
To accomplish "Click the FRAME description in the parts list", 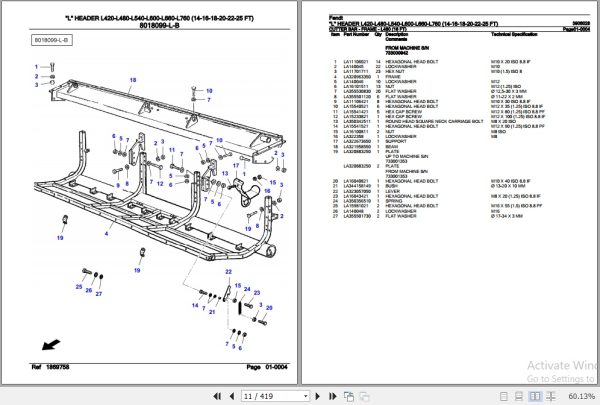I will click(393, 77).
